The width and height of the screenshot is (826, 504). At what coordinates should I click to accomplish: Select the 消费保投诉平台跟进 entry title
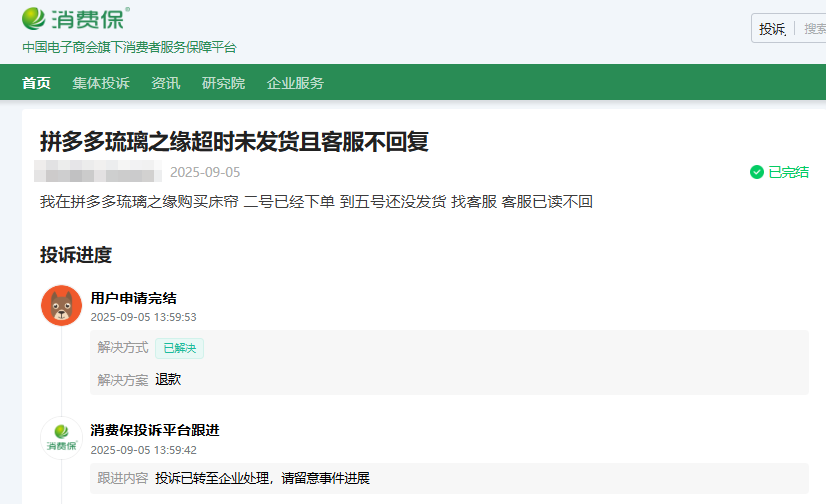tap(155, 430)
